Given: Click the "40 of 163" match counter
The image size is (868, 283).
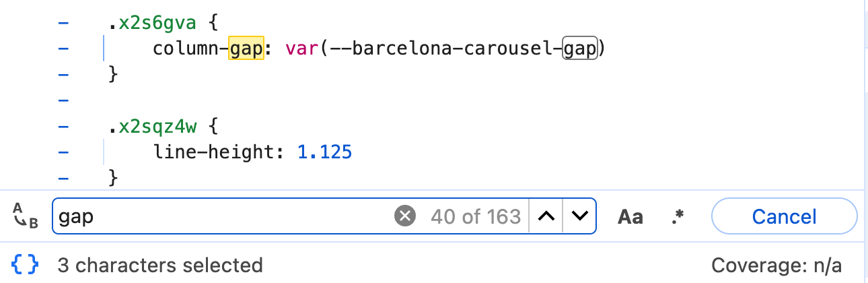Looking at the screenshot, I should click(x=476, y=216).
